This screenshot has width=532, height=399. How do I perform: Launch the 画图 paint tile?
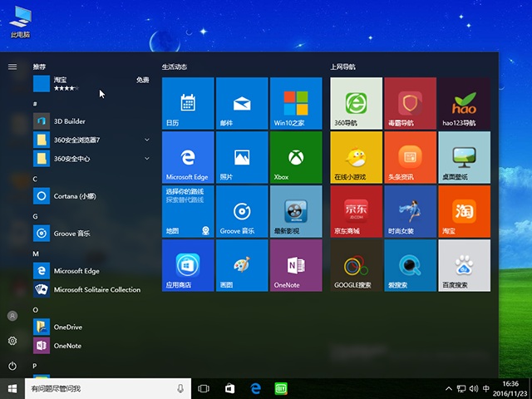(241, 265)
